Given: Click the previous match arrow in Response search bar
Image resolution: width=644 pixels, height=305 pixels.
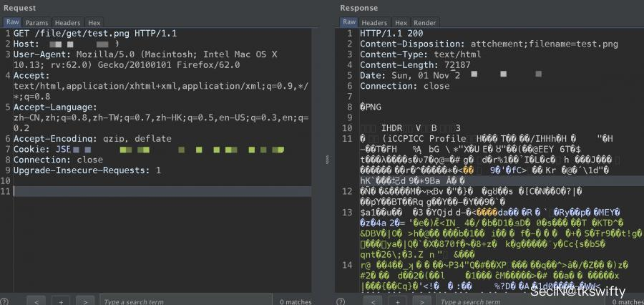Looking at the screenshot, I should coord(373,301).
